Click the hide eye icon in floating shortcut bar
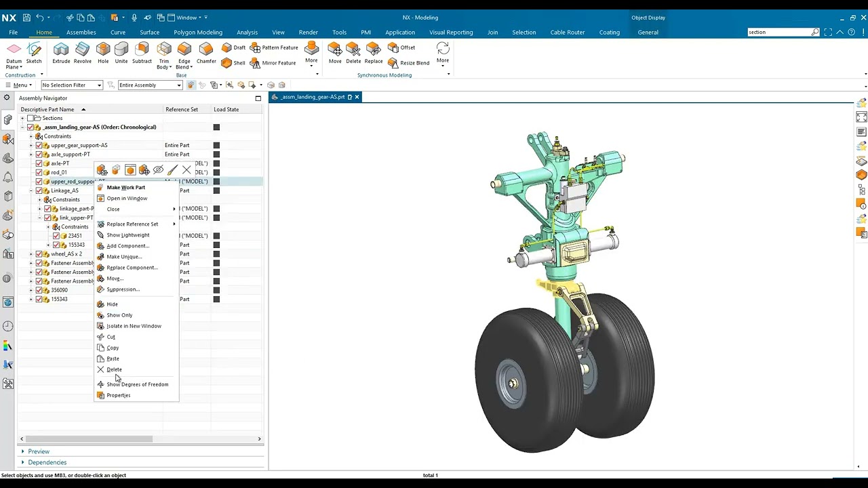 [x=158, y=170]
